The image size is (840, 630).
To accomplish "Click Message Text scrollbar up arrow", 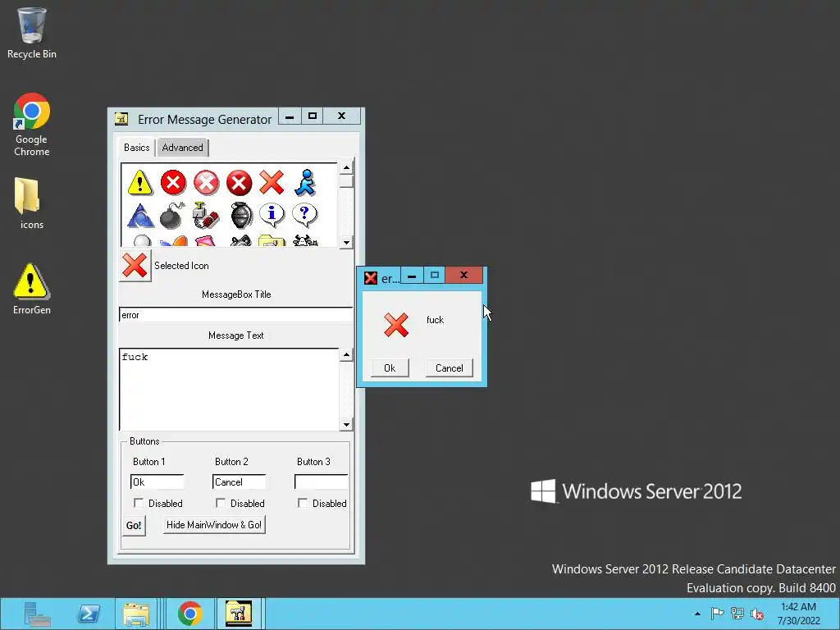I will (x=347, y=354).
